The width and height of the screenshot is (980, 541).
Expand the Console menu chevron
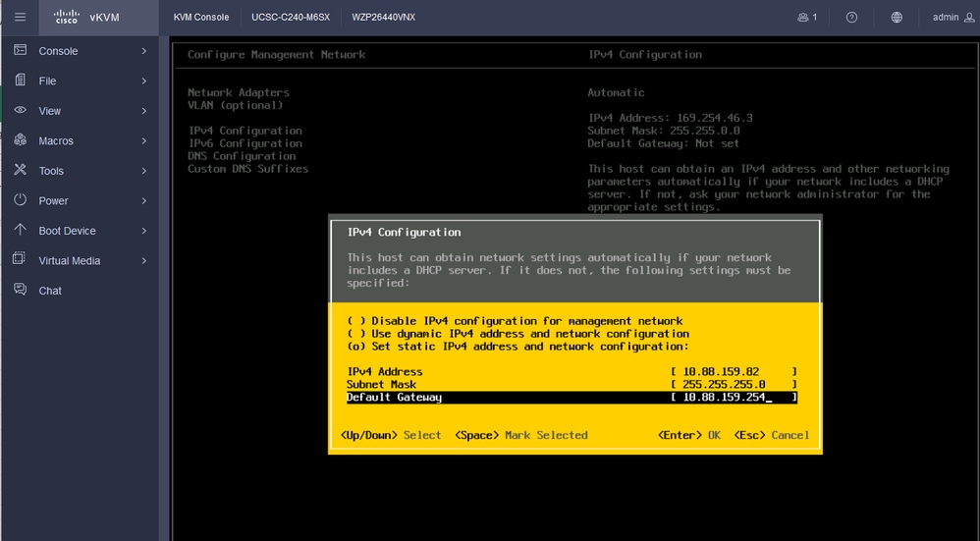[x=143, y=51]
